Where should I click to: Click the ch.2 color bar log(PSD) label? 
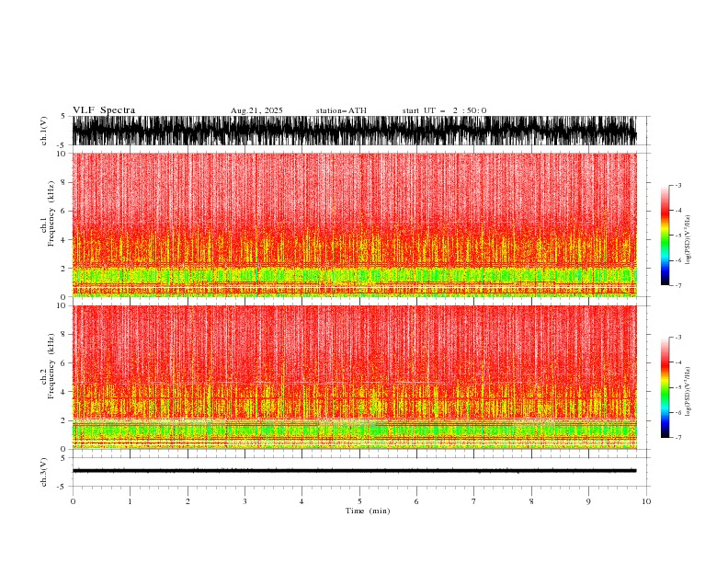[688, 392]
